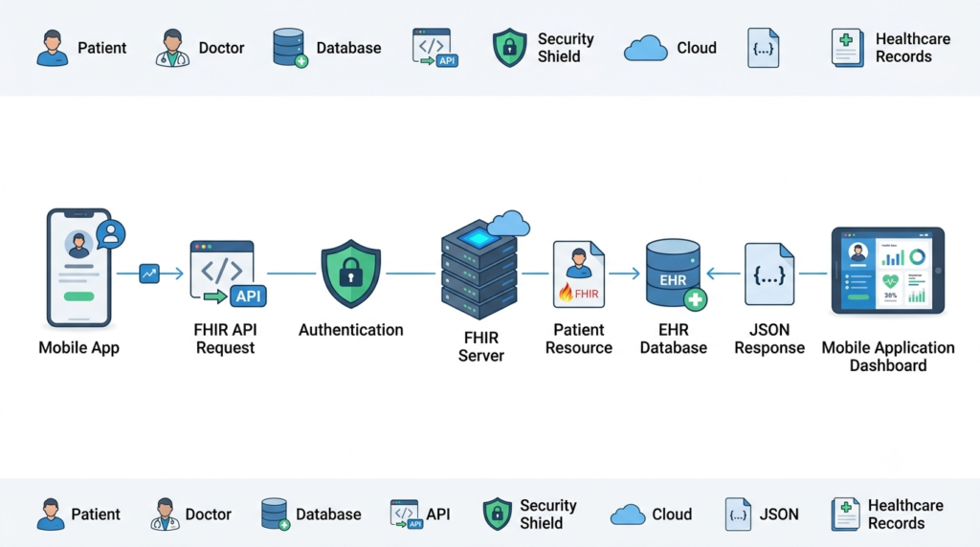
Task: Click the donut chart on the dashboard tablet
Action: point(917,256)
